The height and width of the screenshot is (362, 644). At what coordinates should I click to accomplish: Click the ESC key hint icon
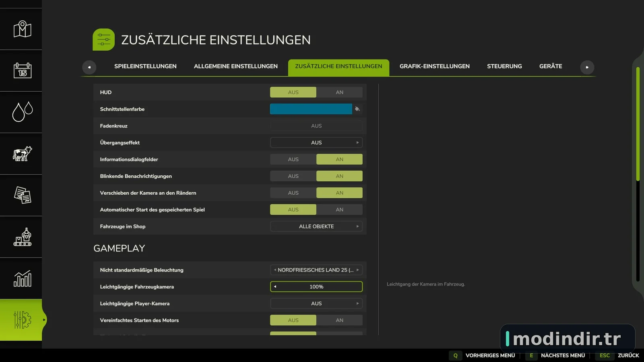(605, 356)
